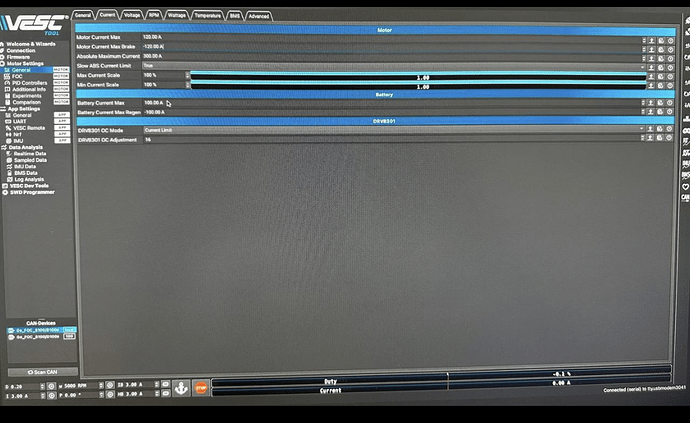Open UART app settings
This screenshot has height=423, width=690.
tap(19, 121)
